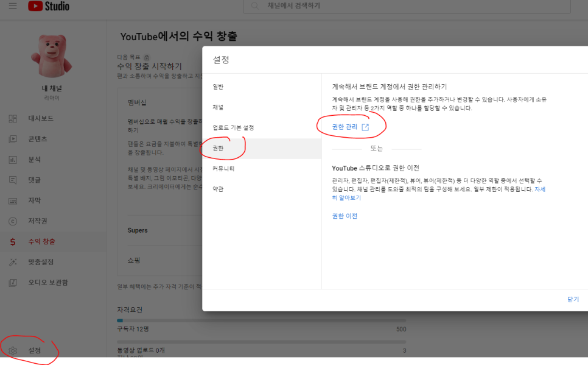
Task: Click the 권한 관리 link
Action: click(x=345, y=127)
